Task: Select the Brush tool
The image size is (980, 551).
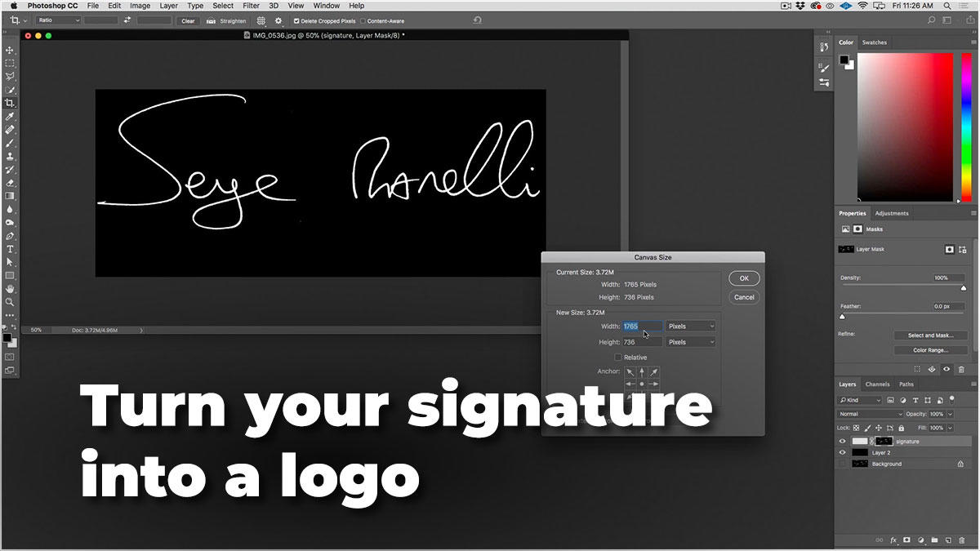Action: tap(10, 142)
